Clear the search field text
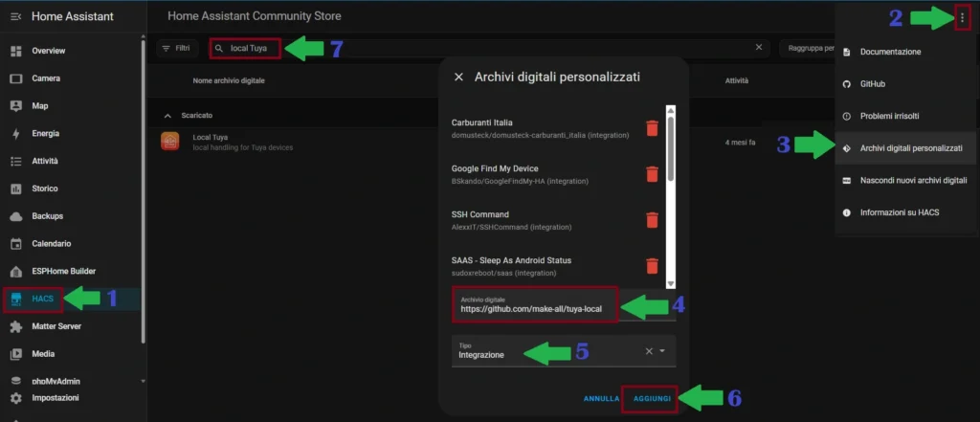 click(x=759, y=48)
